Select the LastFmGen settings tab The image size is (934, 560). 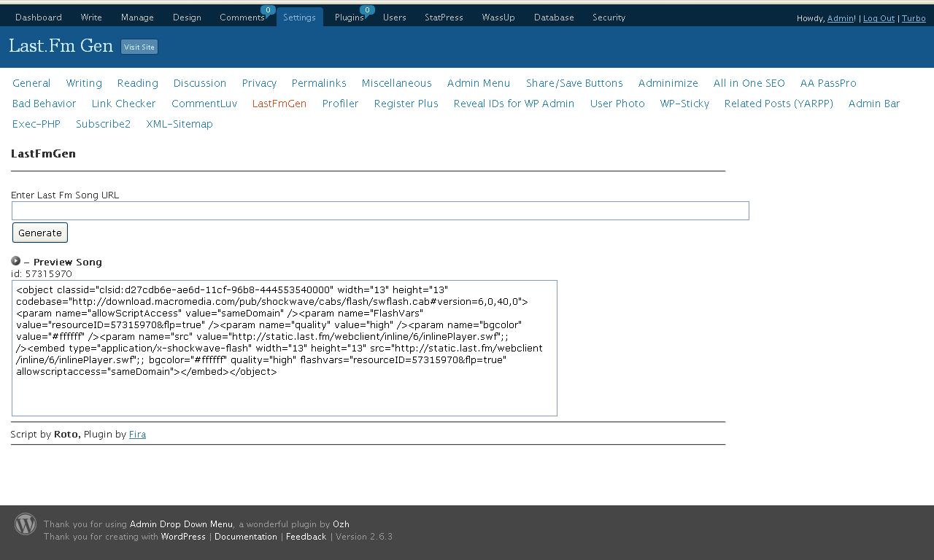click(279, 104)
